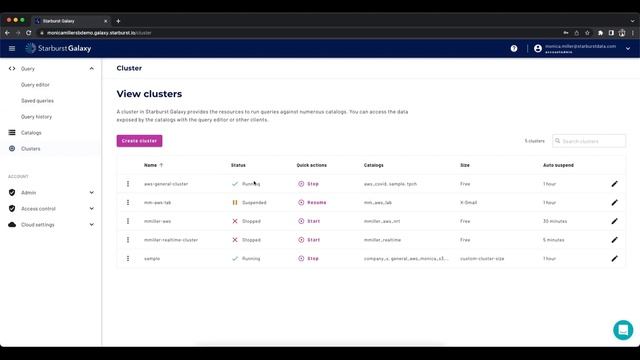Stop the aws-general-cluster
The image size is (640, 360).
click(x=309, y=184)
